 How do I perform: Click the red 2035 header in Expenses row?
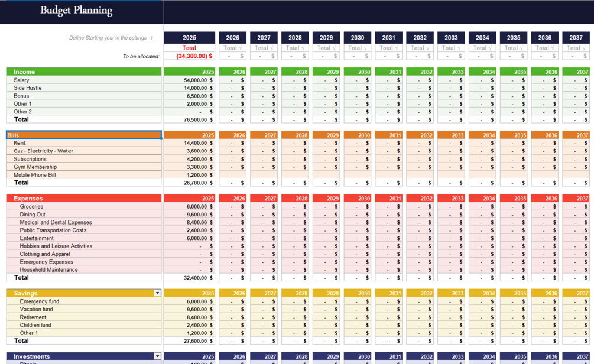tap(513, 198)
